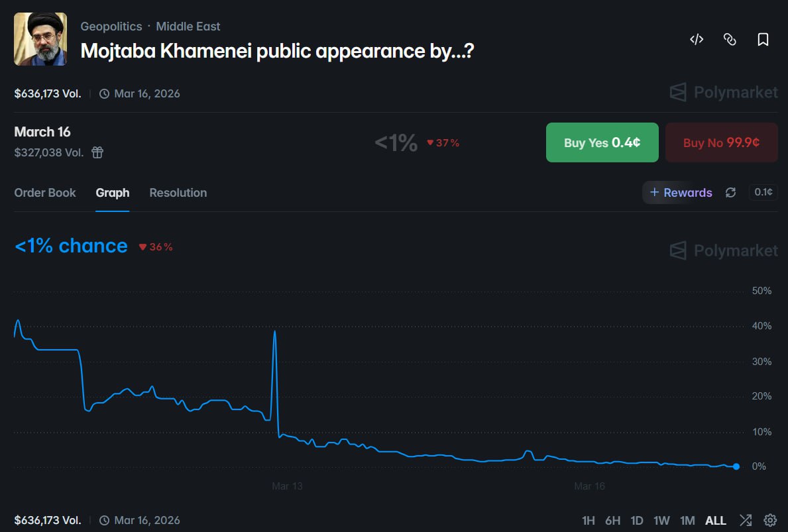The width and height of the screenshot is (788, 532).
Task: Select the 1H time range
Action: click(588, 520)
